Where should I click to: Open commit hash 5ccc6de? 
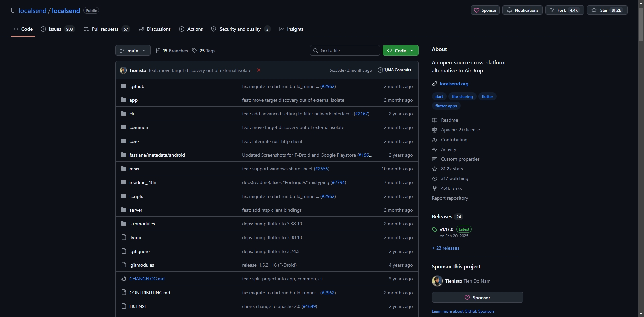click(337, 70)
